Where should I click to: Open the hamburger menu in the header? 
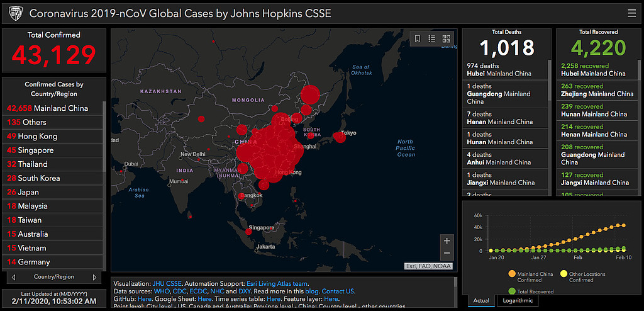[631, 13]
